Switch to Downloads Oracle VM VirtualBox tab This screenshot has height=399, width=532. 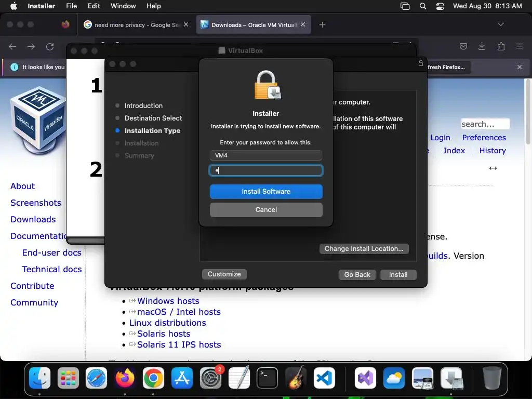tap(254, 25)
